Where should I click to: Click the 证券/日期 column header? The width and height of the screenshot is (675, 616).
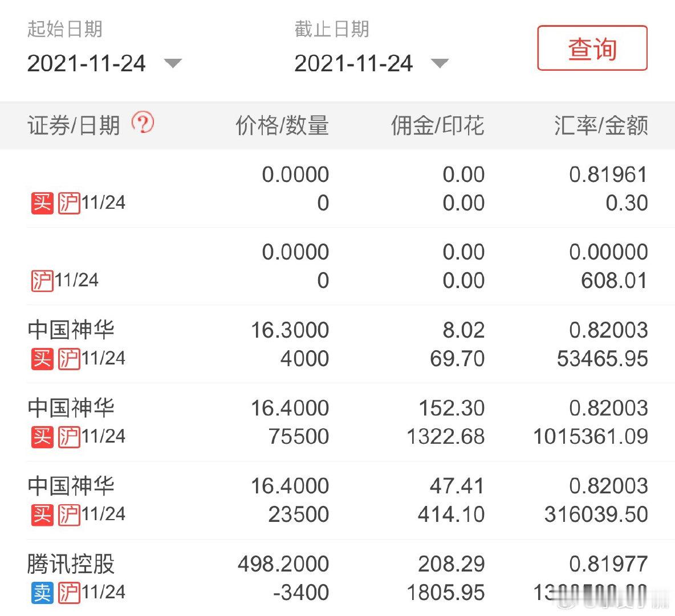pyautogui.click(x=74, y=125)
